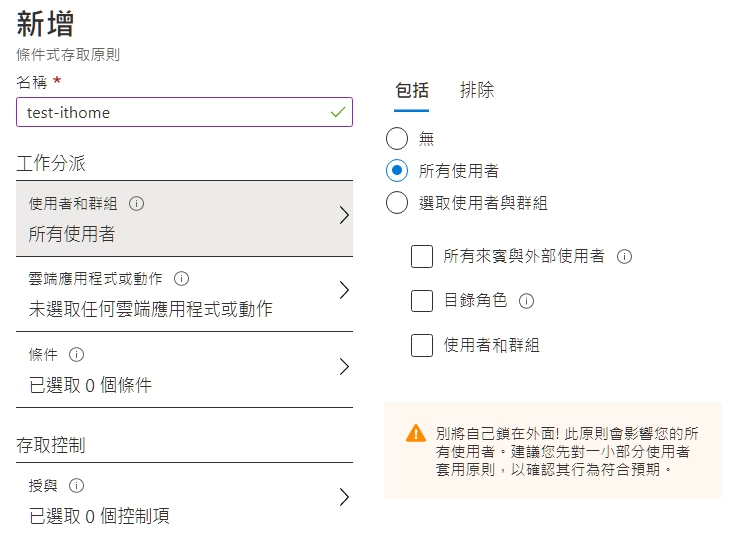Screen dimensions: 737x536
Task: Click the test-ithome name input field
Action: click(184, 112)
